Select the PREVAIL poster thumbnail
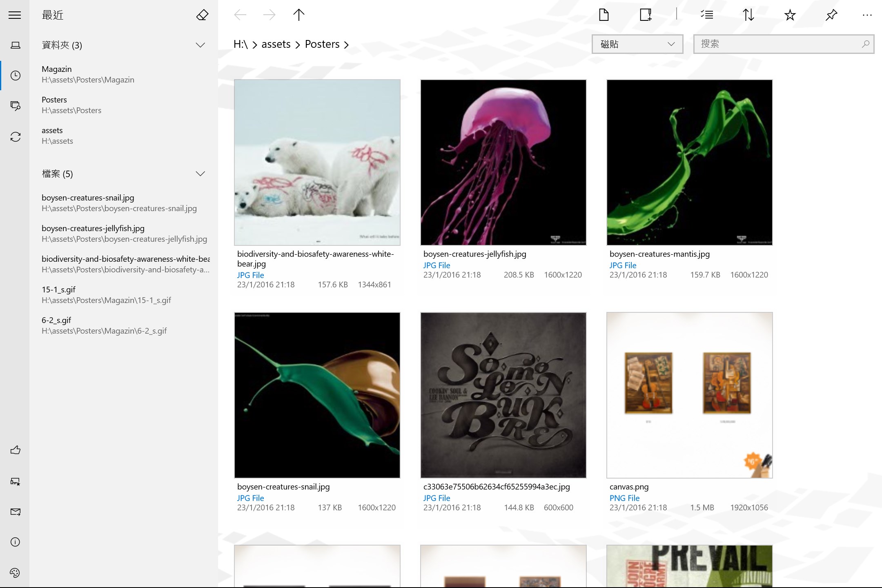 tap(690, 566)
